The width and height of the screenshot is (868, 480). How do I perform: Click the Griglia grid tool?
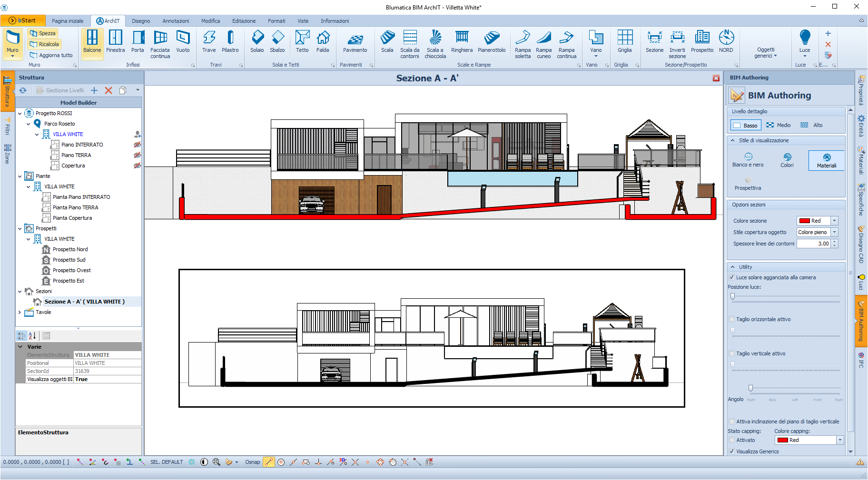pyautogui.click(x=624, y=42)
